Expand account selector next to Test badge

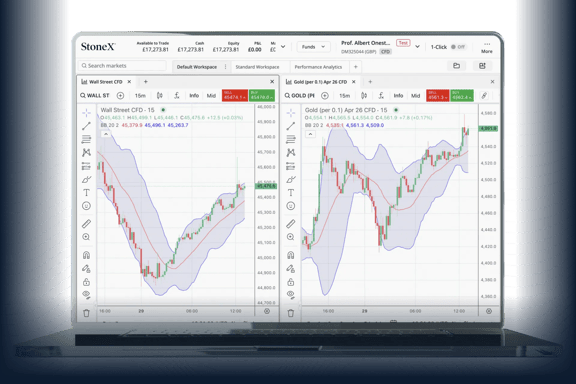click(x=417, y=47)
